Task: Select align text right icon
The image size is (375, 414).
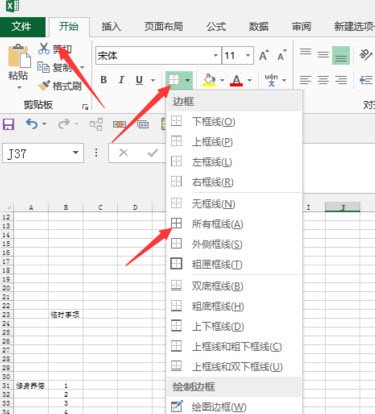Action: coord(341,80)
